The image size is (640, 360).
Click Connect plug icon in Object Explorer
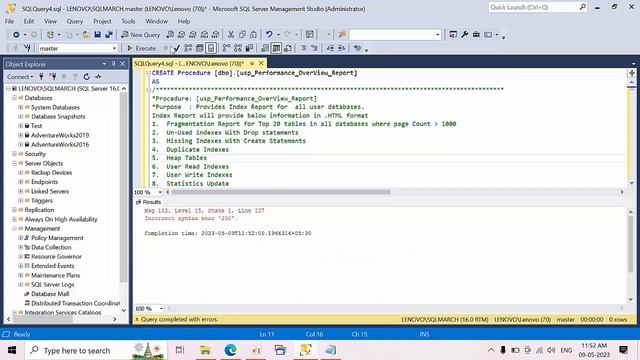pyautogui.click(x=41, y=76)
